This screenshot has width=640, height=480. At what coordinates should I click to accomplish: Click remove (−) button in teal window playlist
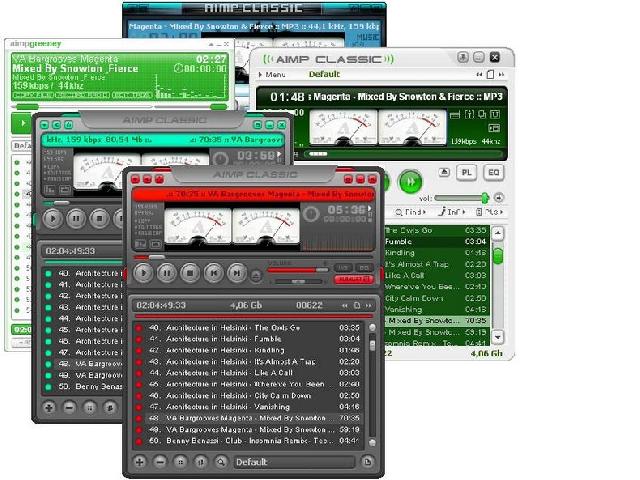point(69,407)
